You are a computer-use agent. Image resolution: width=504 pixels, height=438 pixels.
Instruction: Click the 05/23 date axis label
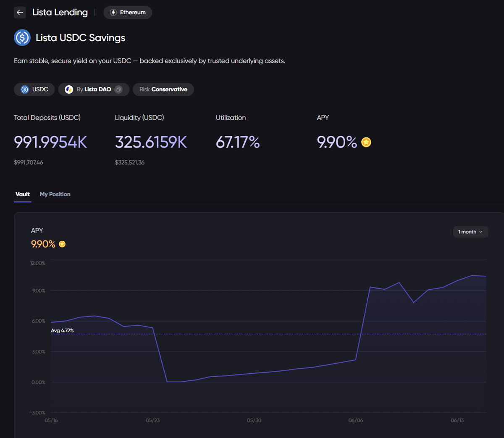tap(153, 420)
